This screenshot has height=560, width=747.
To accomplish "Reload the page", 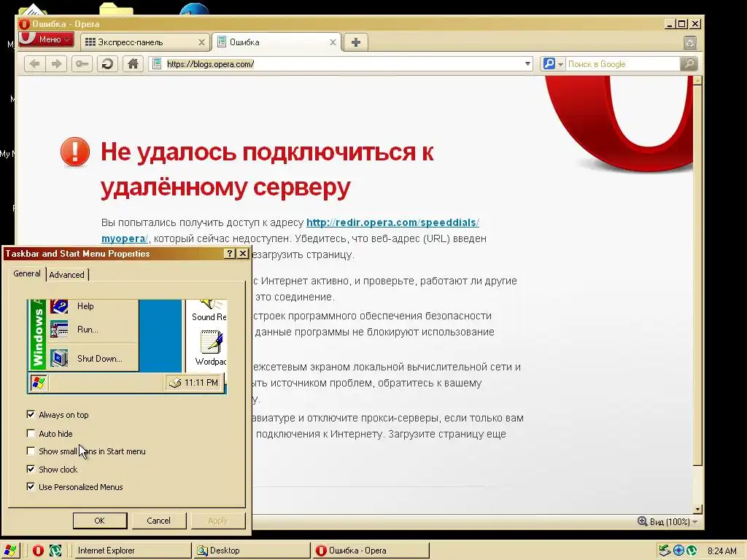I will coord(108,64).
